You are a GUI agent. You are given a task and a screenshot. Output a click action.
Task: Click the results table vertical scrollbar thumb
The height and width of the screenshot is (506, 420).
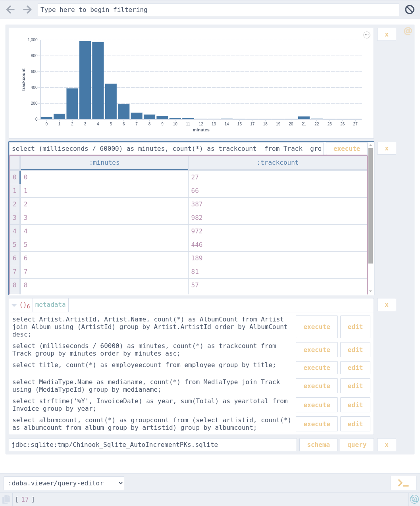(371, 206)
